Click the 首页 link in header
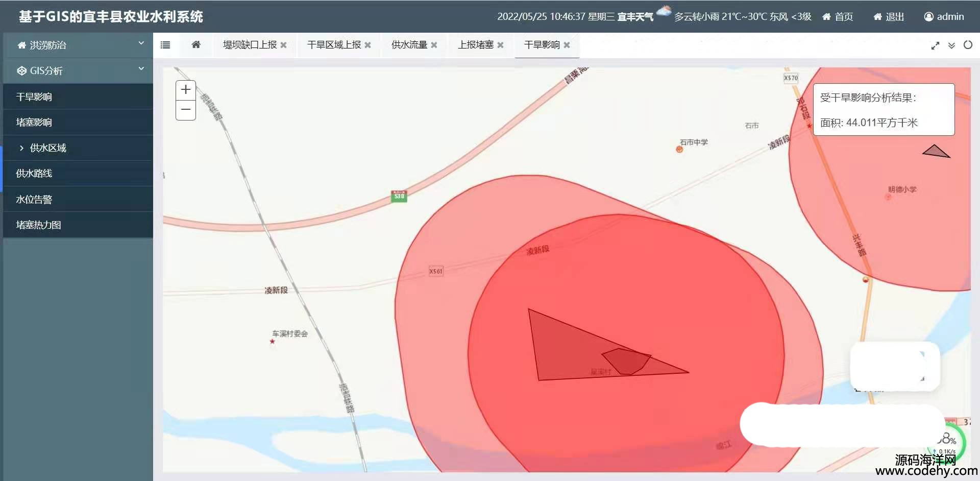This screenshot has height=481, width=980. [838, 17]
